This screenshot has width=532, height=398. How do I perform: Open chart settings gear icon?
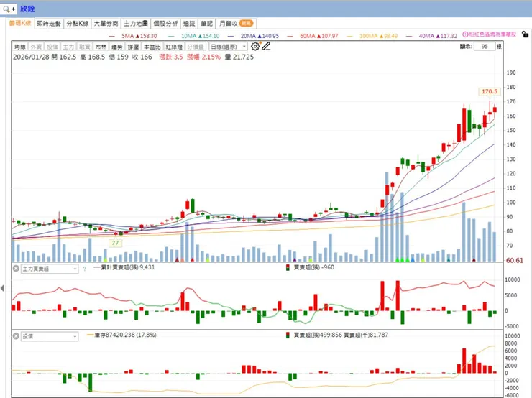[255, 47]
